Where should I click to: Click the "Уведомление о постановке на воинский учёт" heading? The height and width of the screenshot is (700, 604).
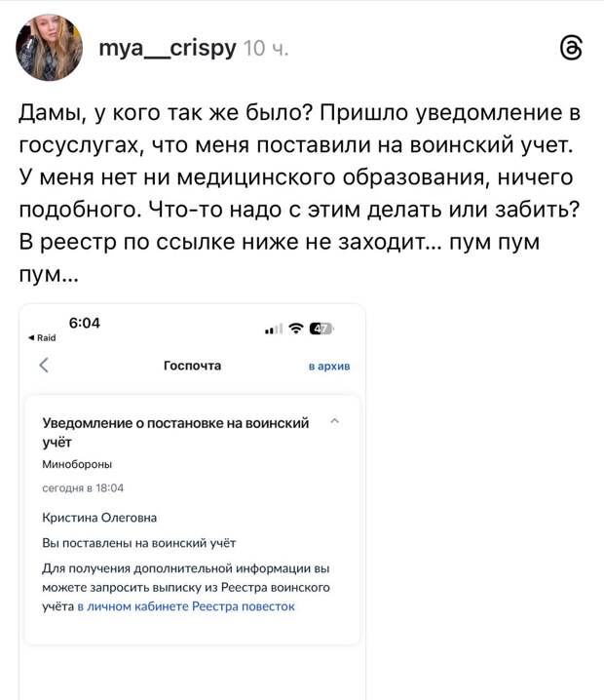(175, 432)
